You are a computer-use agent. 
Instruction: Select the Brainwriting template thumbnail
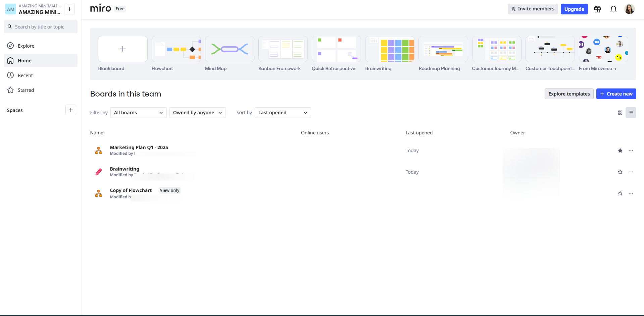tap(390, 49)
